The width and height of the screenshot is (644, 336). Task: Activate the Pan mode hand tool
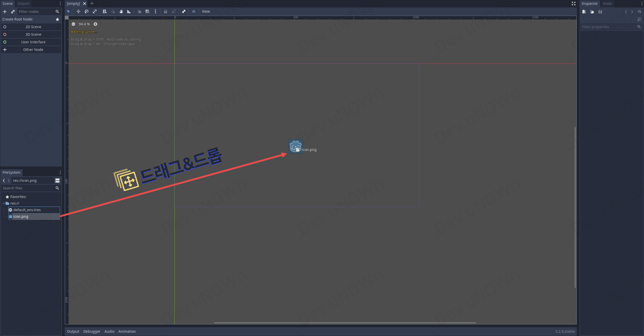click(121, 11)
